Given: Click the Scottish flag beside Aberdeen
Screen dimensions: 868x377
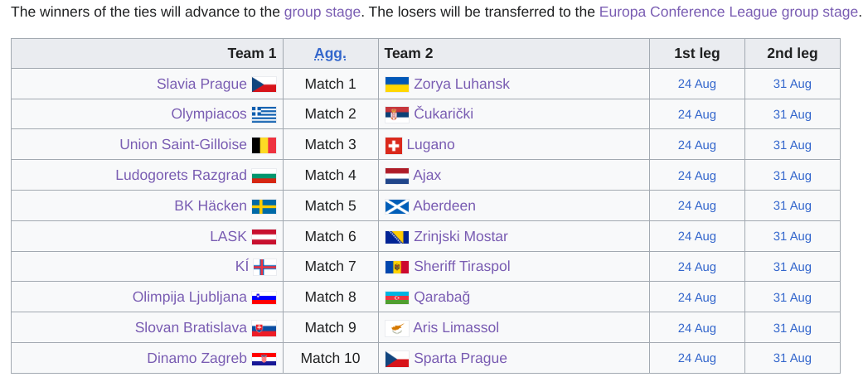Looking at the screenshot, I should point(397,206).
